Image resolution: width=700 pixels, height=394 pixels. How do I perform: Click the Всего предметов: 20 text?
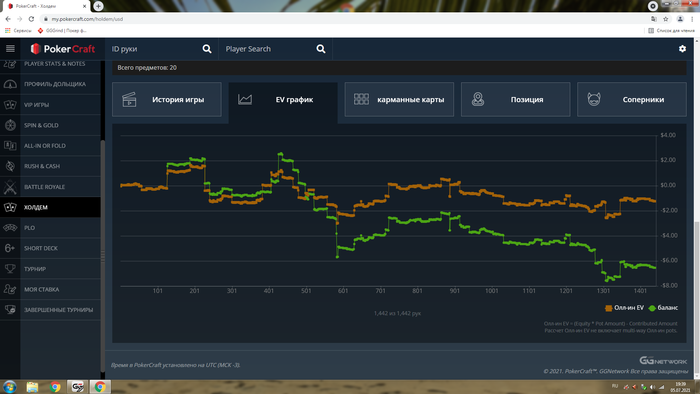point(147,67)
